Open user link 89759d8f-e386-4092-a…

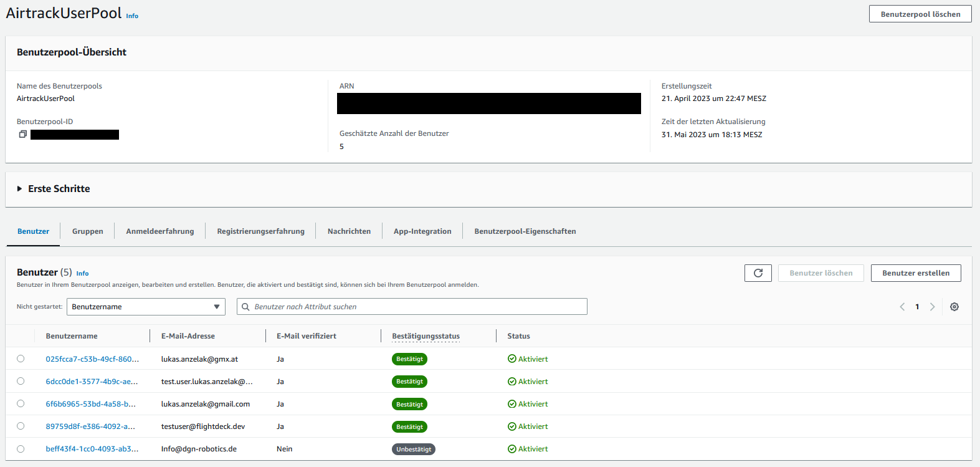click(90, 426)
